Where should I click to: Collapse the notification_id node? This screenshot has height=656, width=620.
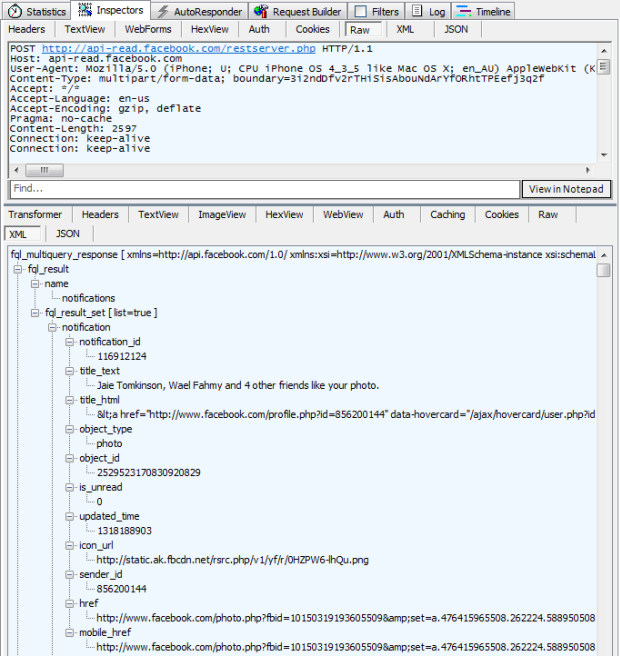click(x=69, y=342)
